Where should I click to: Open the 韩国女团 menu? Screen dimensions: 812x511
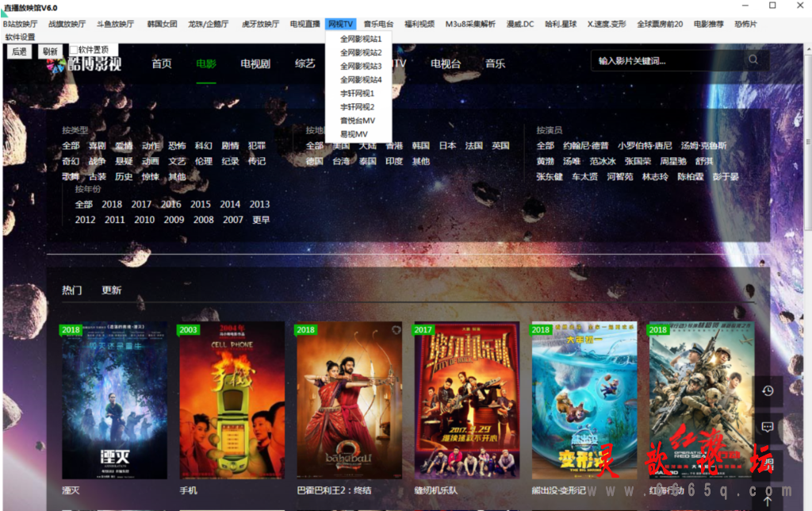(x=162, y=24)
